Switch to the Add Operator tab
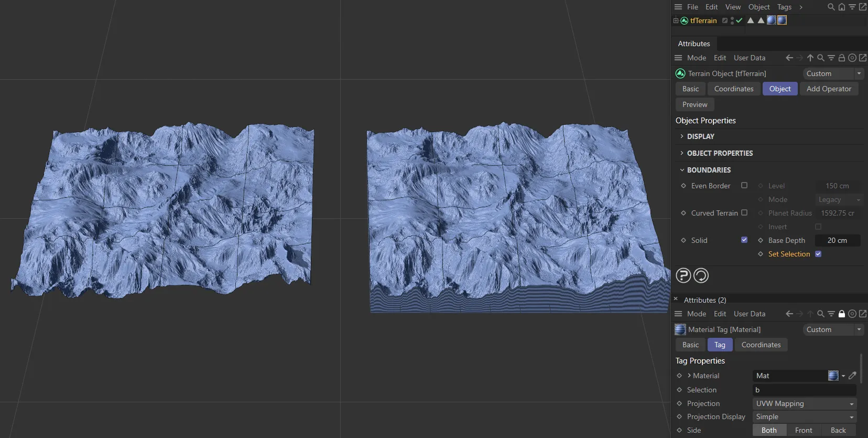 click(829, 89)
